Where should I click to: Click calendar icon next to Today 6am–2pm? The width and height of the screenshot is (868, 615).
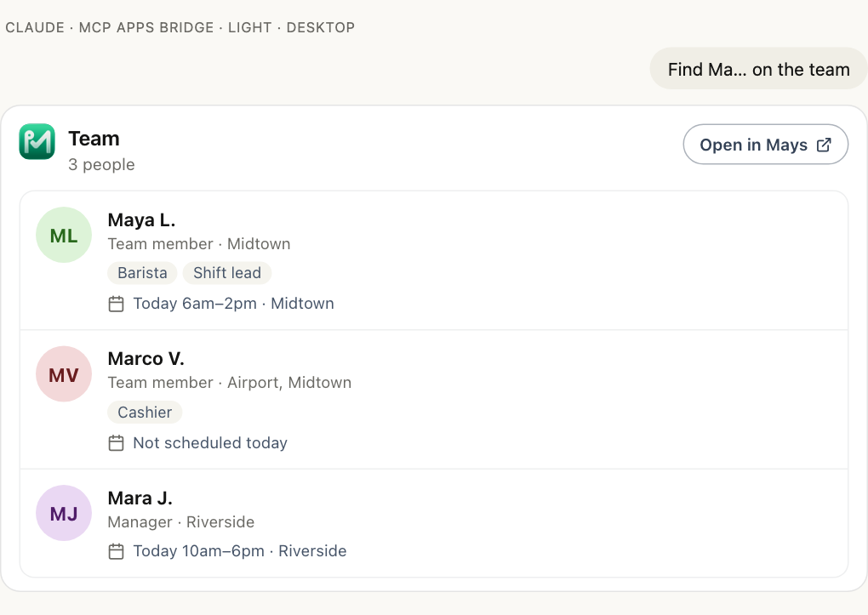coord(117,304)
